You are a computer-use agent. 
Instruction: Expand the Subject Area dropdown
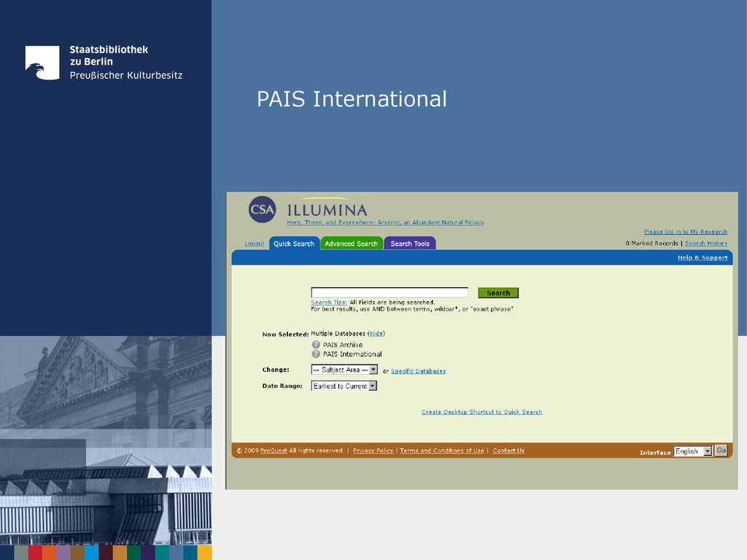coord(344,370)
